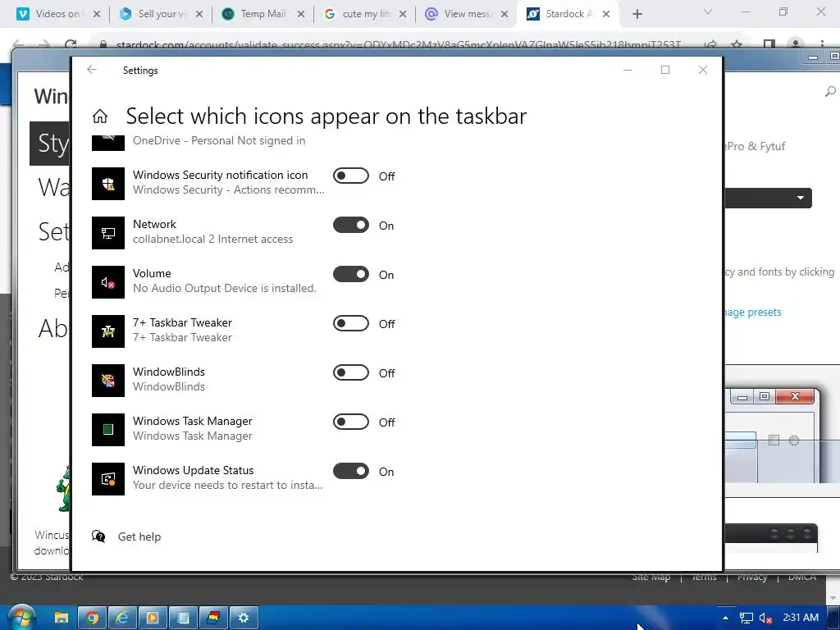
Task: Share this page from the address bar
Action: pyautogui.click(x=711, y=44)
